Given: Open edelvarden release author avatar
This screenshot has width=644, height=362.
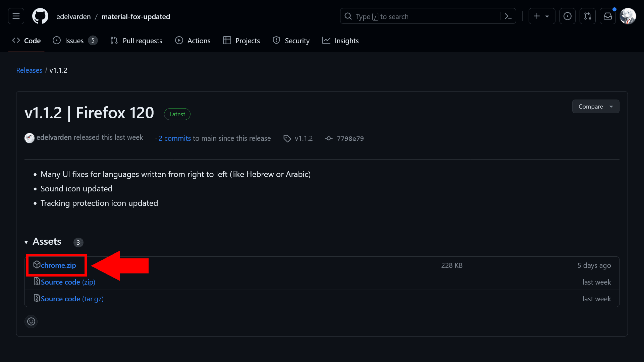Looking at the screenshot, I should tap(30, 138).
